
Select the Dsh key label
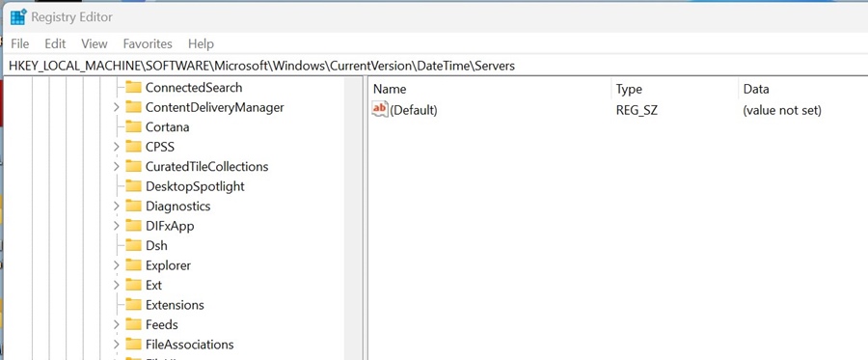coord(156,245)
